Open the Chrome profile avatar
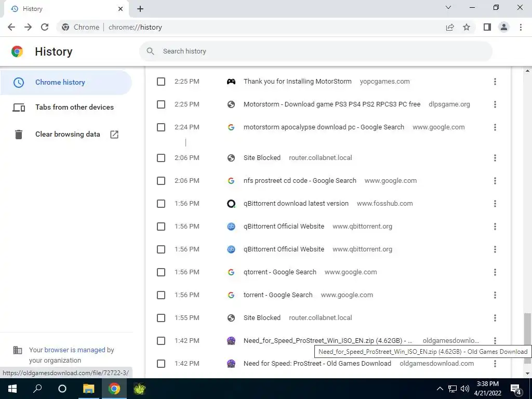 (x=504, y=27)
